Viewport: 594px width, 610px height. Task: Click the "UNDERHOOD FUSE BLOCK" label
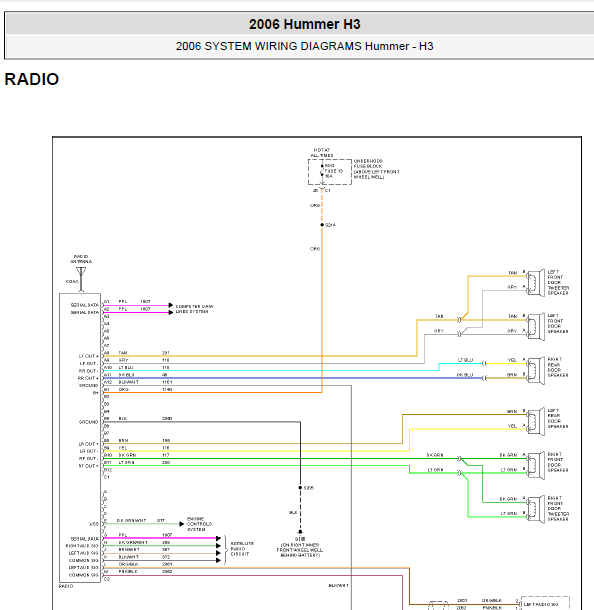click(x=368, y=163)
